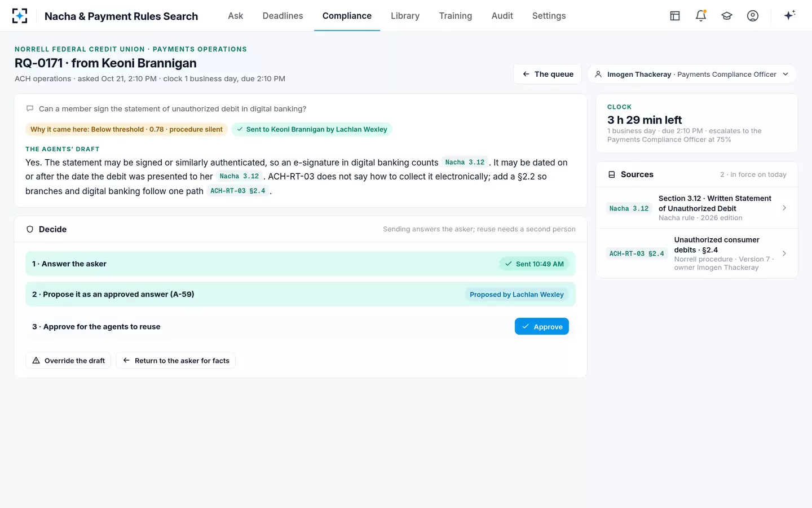Click the ACH-RT-03 §2.4 citation chip in draft

click(237, 191)
